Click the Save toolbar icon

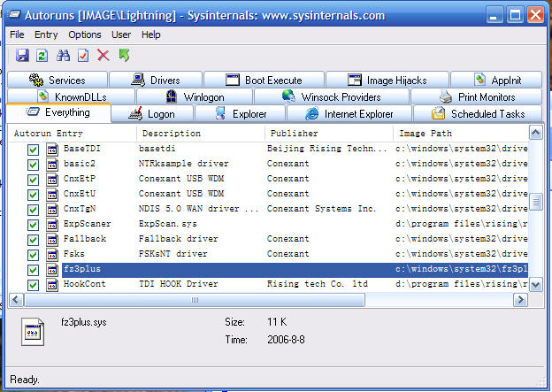(x=22, y=55)
